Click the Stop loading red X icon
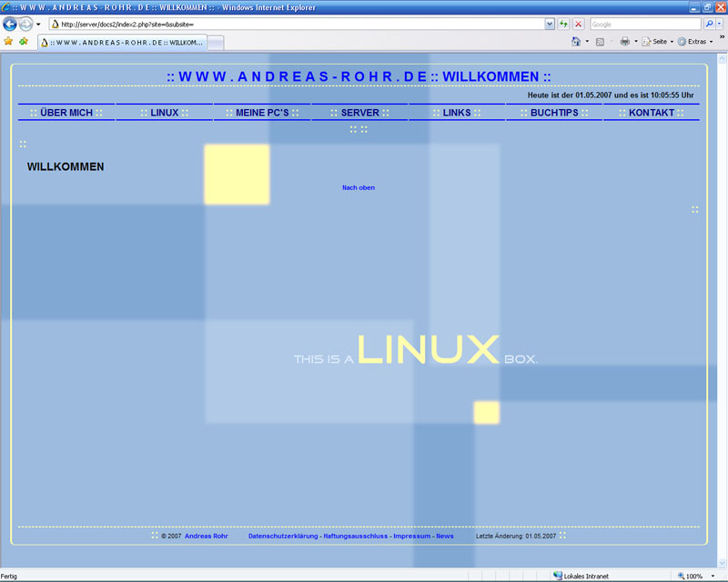 578,25
